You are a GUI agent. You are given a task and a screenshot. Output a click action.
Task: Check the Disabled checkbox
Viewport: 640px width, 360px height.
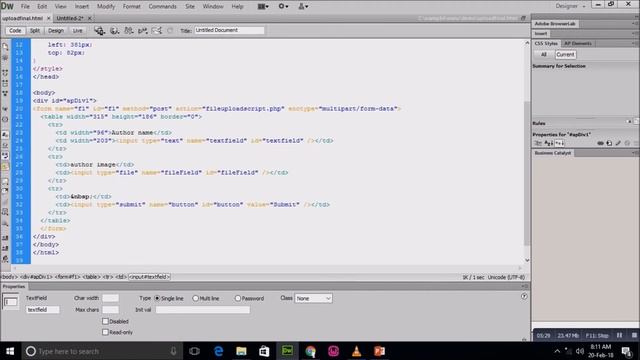[x=105, y=321]
